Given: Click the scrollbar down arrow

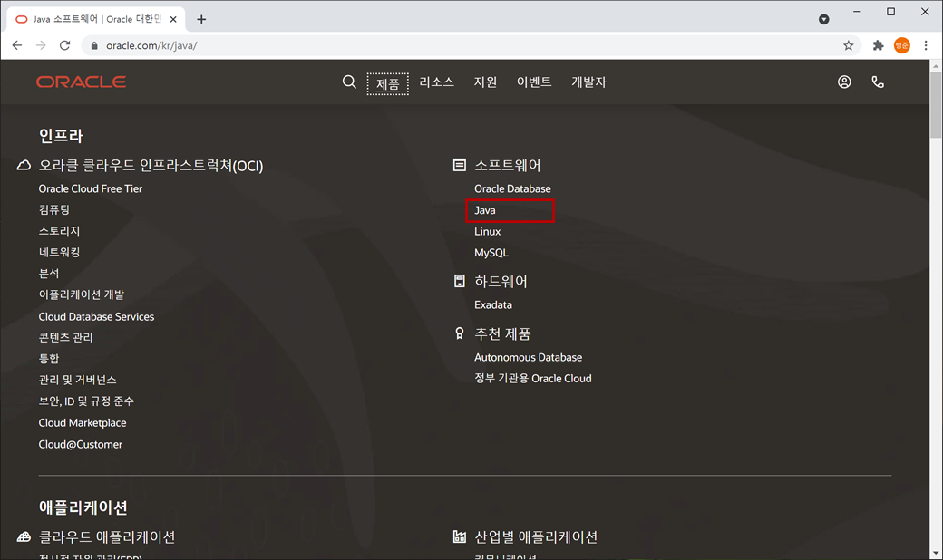Looking at the screenshot, I should click(x=936, y=554).
